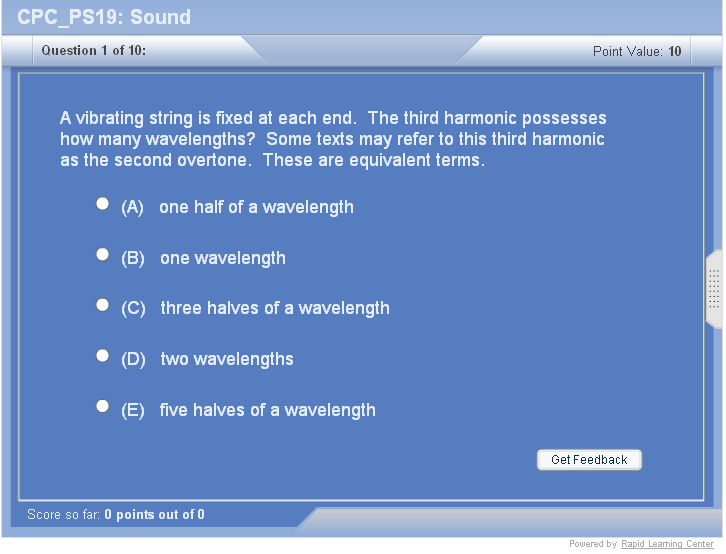Click the "Score so far" status text
This screenshot has width=726, height=554.
(116, 515)
